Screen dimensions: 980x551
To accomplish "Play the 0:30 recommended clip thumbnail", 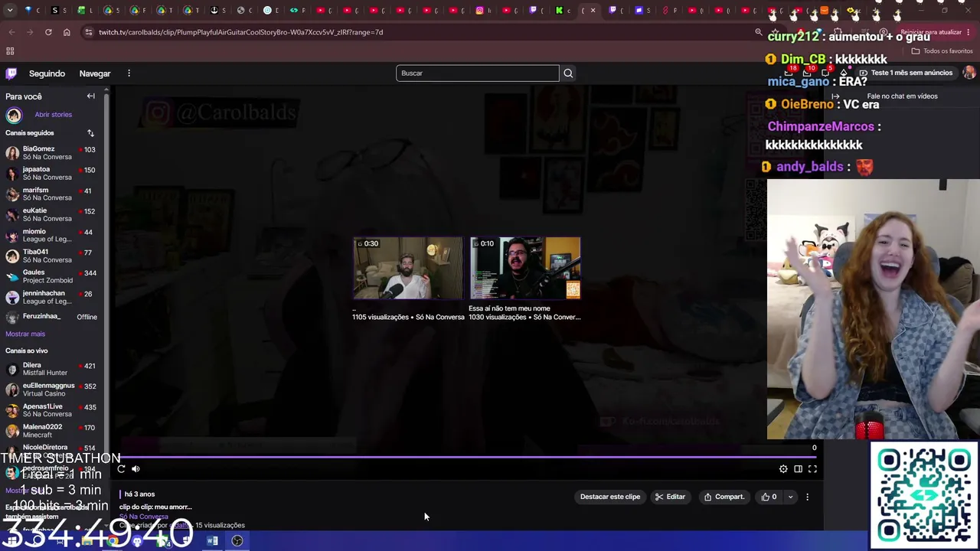I will pos(408,268).
